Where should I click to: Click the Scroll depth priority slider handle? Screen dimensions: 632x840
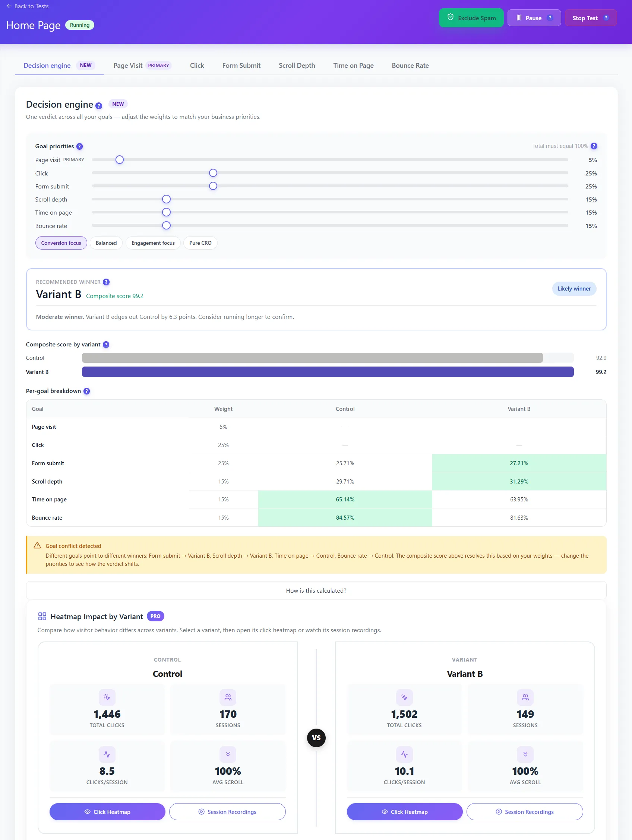point(166,199)
